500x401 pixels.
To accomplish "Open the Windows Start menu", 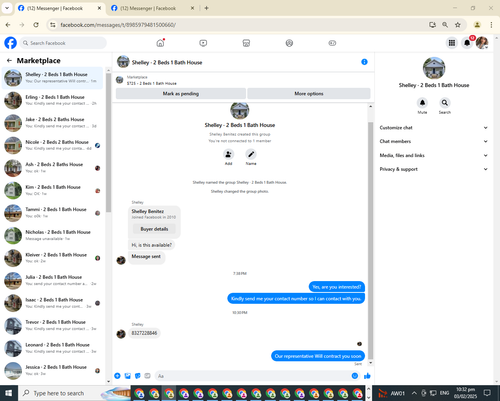I will tap(8, 393).
